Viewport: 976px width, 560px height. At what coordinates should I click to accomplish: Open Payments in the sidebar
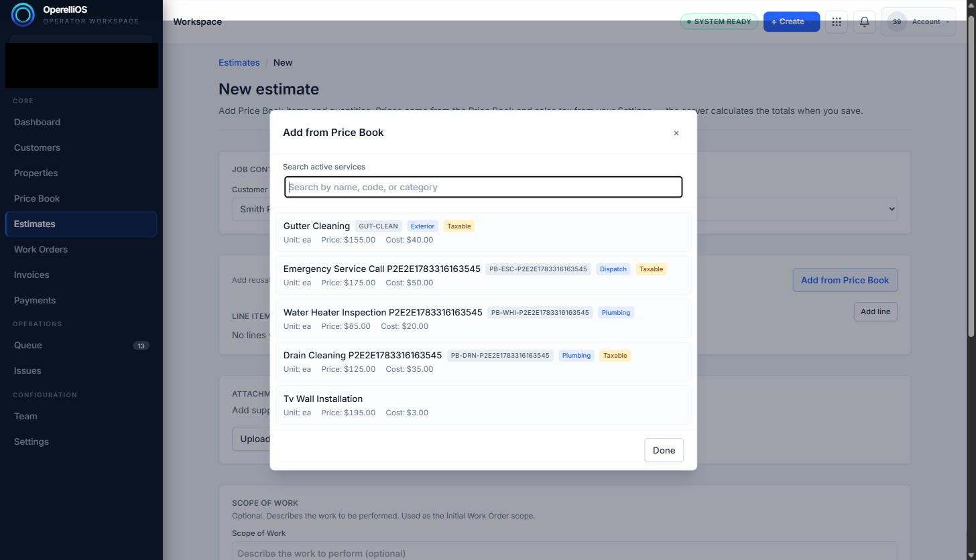[x=81, y=300]
